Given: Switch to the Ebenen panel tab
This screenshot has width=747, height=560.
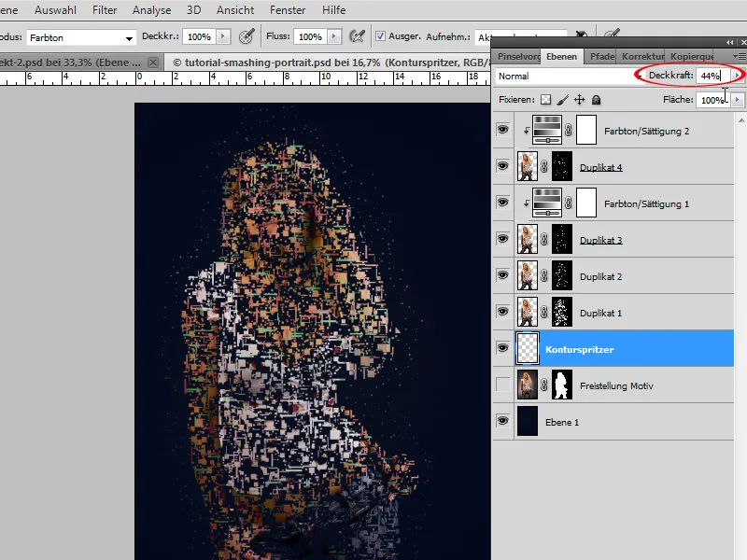Looking at the screenshot, I should [x=562, y=57].
